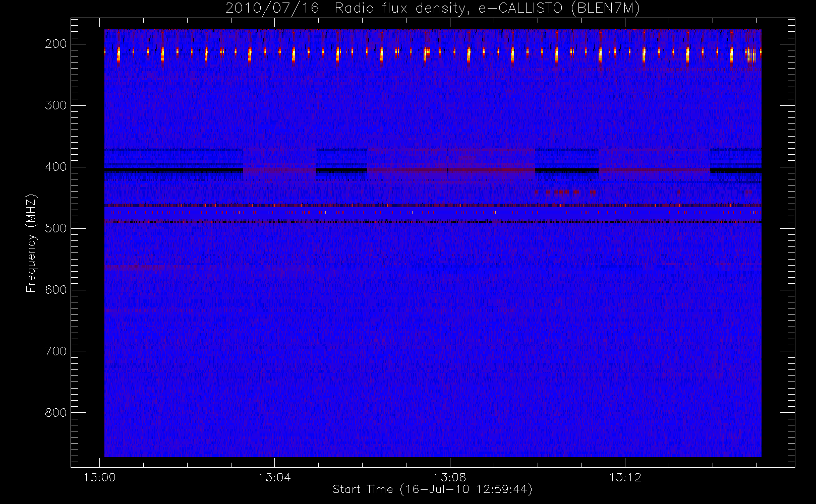
Task: Click the 300 frequency tick label
Action: click(x=56, y=105)
